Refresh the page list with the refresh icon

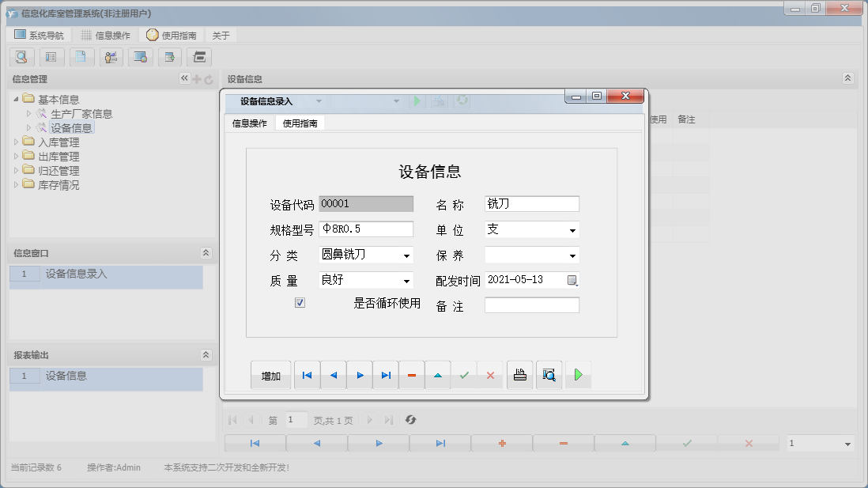coord(410,420)
